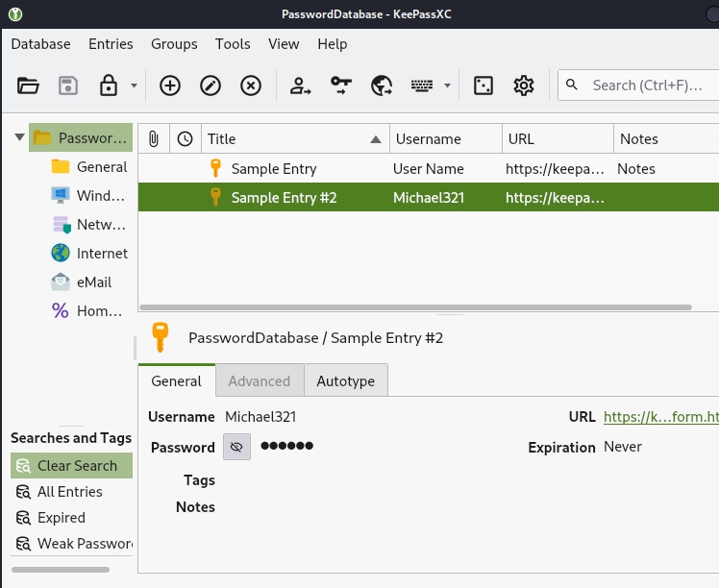Sort by attachments paperclip column

point(154,138)
